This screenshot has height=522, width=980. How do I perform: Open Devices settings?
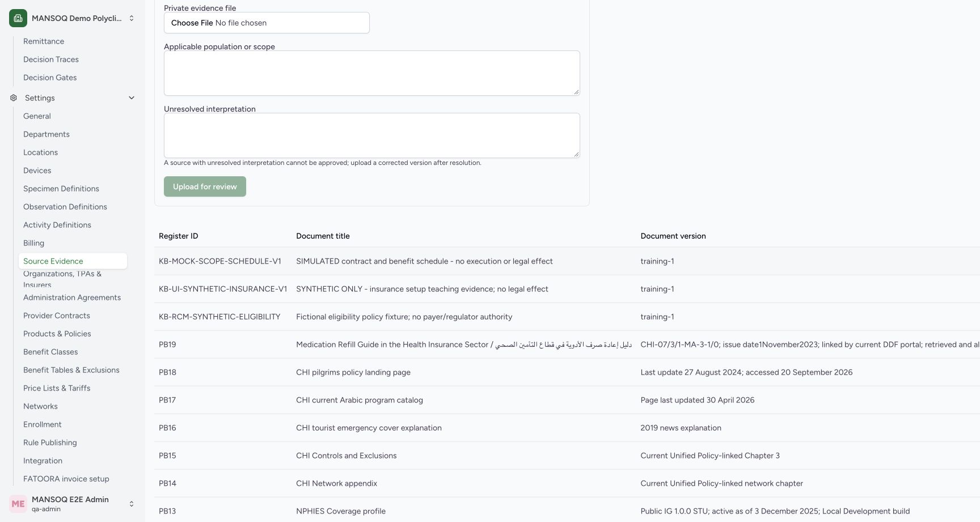(37, 171)
